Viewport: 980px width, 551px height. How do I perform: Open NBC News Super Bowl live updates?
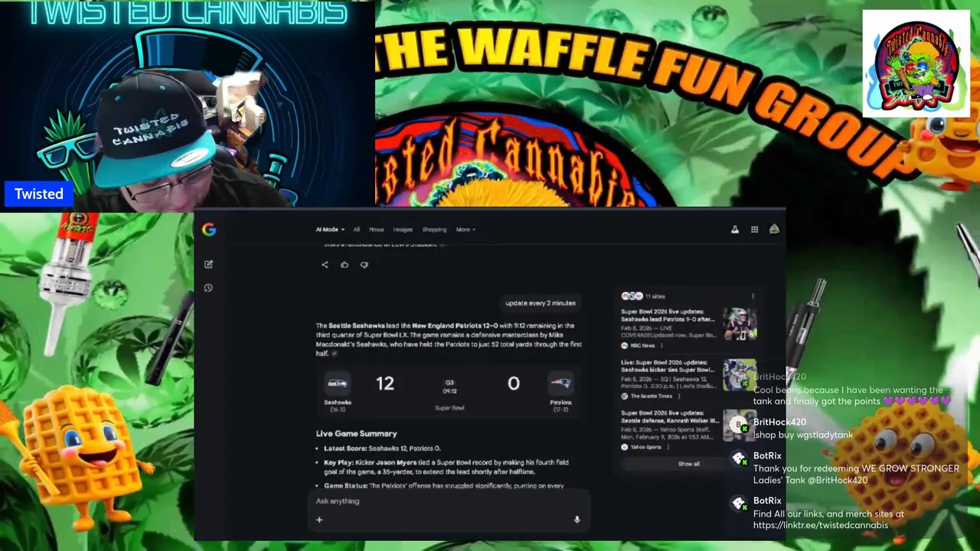669,315
